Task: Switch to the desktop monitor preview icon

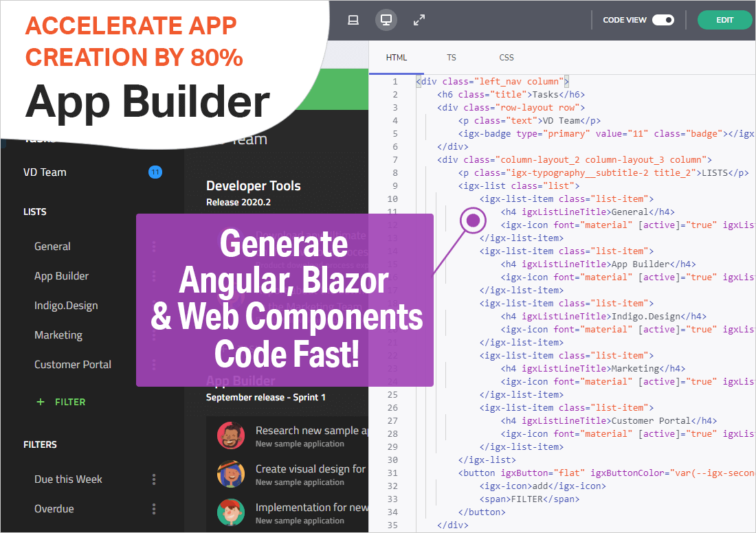Action: [x=386, y=20]
